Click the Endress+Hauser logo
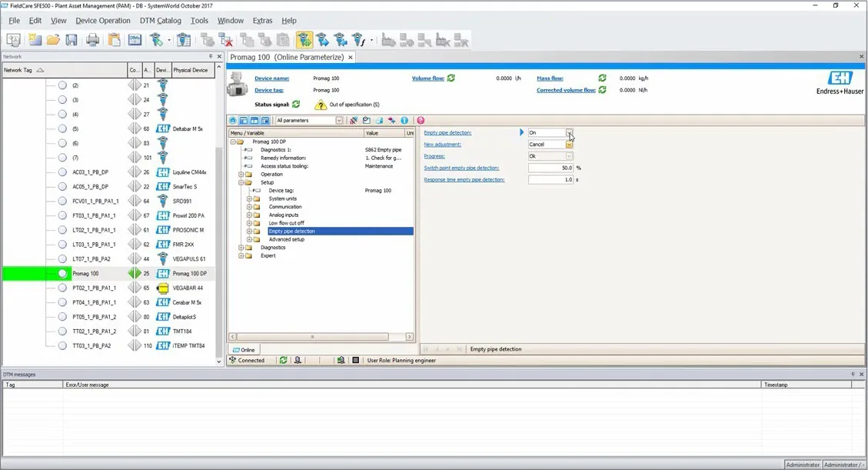Screen dimensions: 868x470 pyautogui.click(x=840, y=82)
